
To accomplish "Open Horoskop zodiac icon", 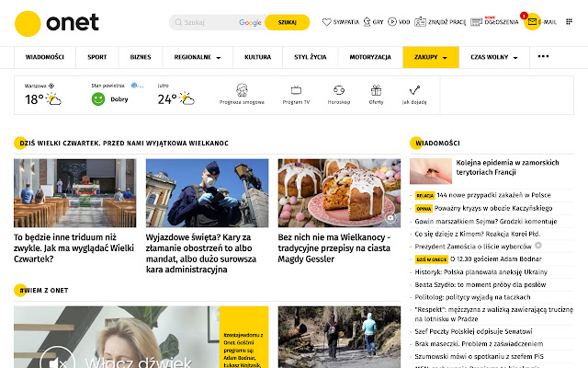I will pos(339,90).
